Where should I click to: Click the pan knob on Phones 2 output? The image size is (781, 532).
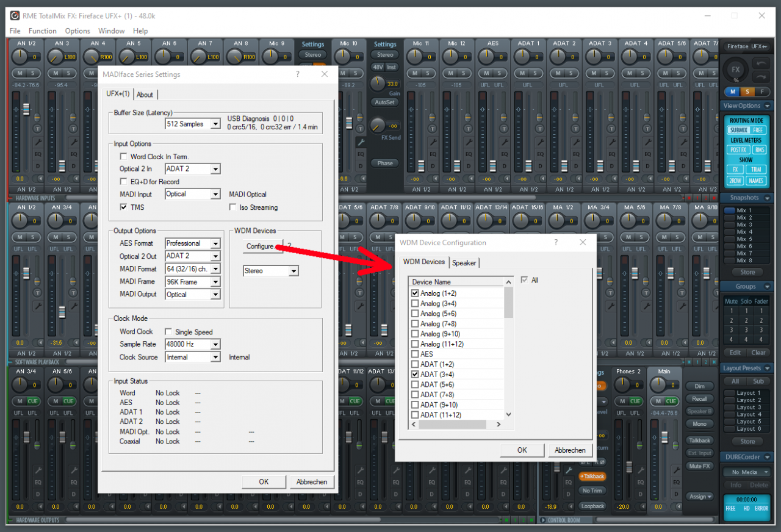point(622,385)
